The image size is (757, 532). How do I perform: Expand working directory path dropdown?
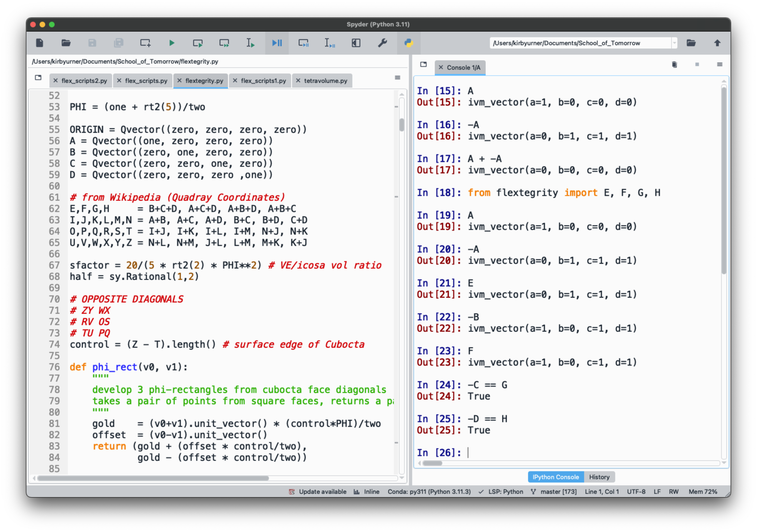pos(675,43)
